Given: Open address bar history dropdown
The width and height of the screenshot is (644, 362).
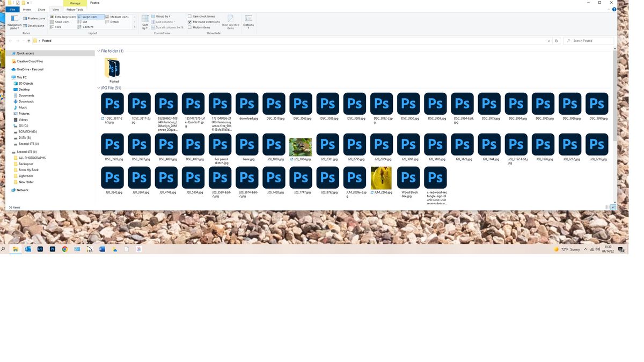Looking at the screenshot, I should [x=548, y=41].
